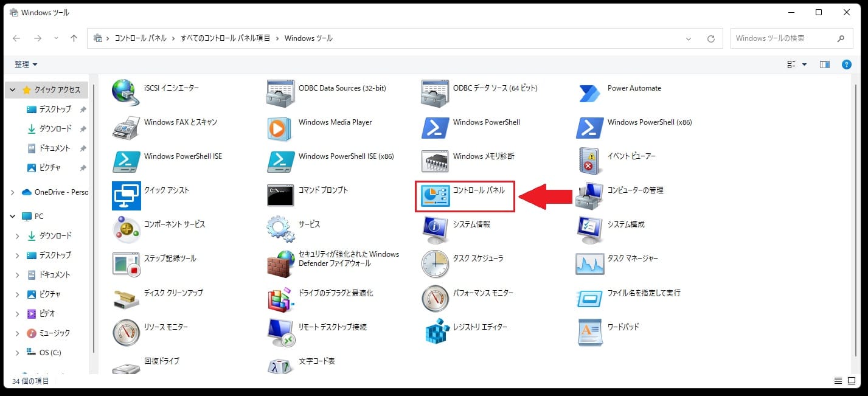Expand ミュージック folder in navigation pane

(18, 333)
